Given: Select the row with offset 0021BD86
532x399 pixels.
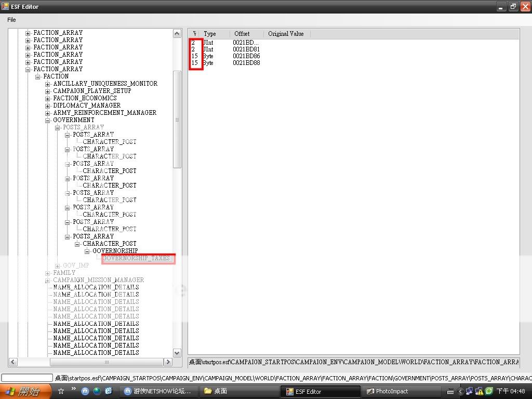Looking at the screenshot, I should click(x=246, y=56).
